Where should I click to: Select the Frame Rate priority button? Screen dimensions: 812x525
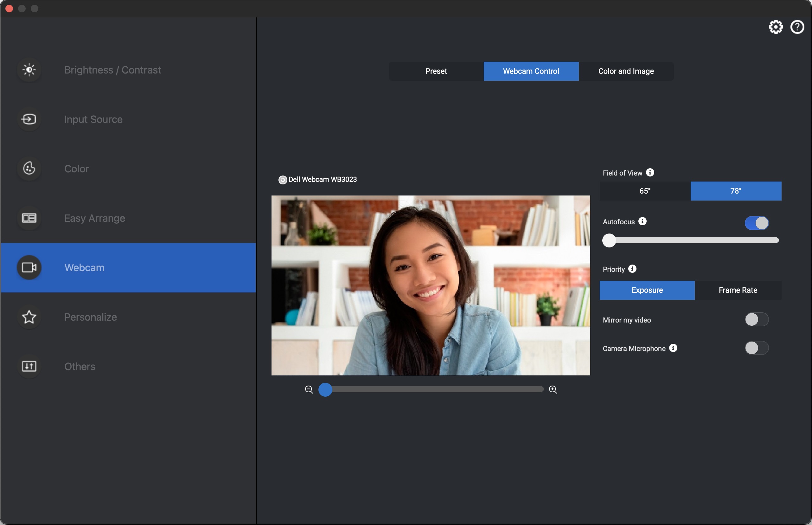point(738,290)
